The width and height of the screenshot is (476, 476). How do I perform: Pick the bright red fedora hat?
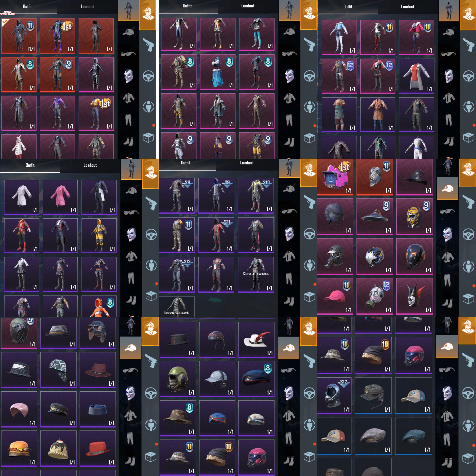click(x=98, y=449)
